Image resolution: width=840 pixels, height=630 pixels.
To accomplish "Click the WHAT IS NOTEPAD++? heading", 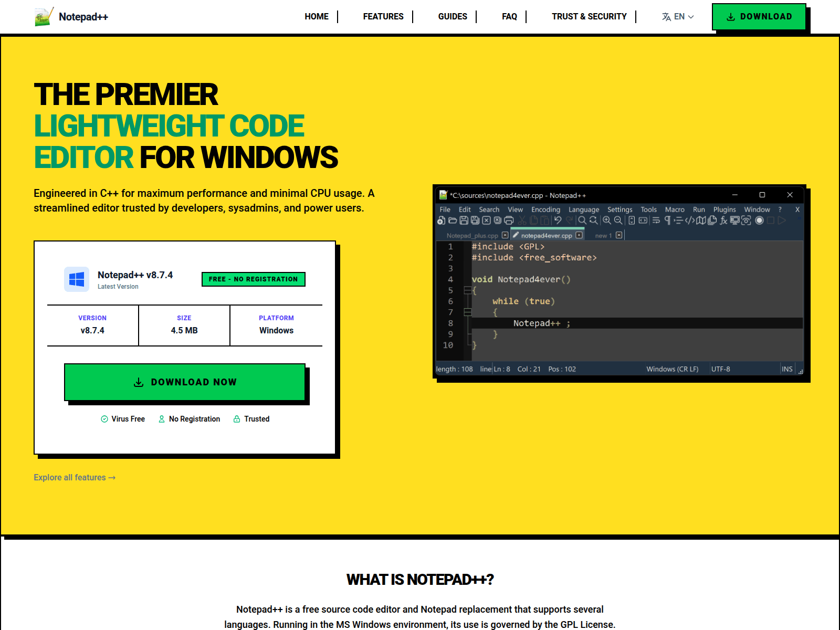I will click(420, 580).
